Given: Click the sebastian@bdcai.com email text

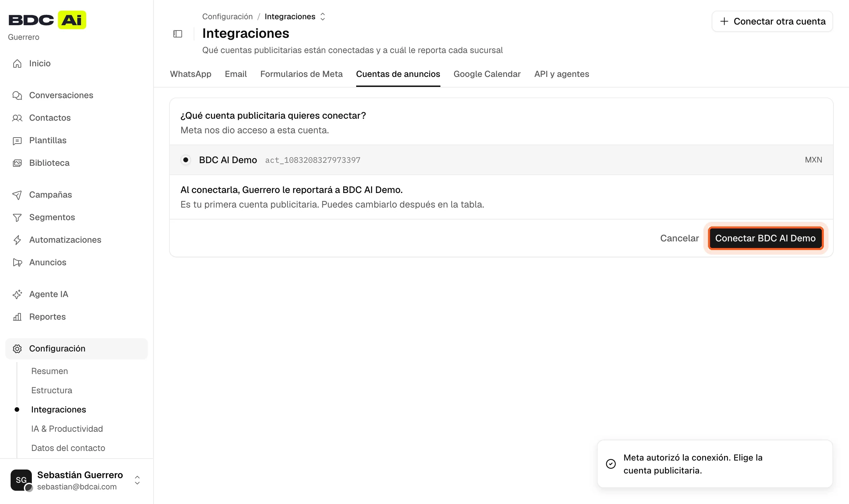Looking at the screenshot, I should [x=77, y=487].
